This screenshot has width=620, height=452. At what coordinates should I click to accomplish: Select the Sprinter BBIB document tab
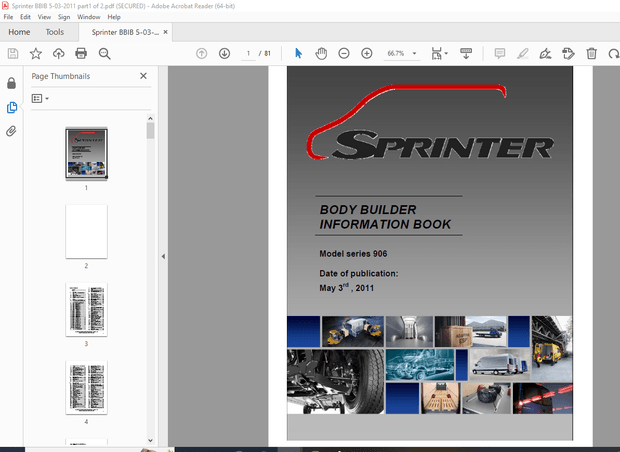pyautogui.click(x=125, y=32)
